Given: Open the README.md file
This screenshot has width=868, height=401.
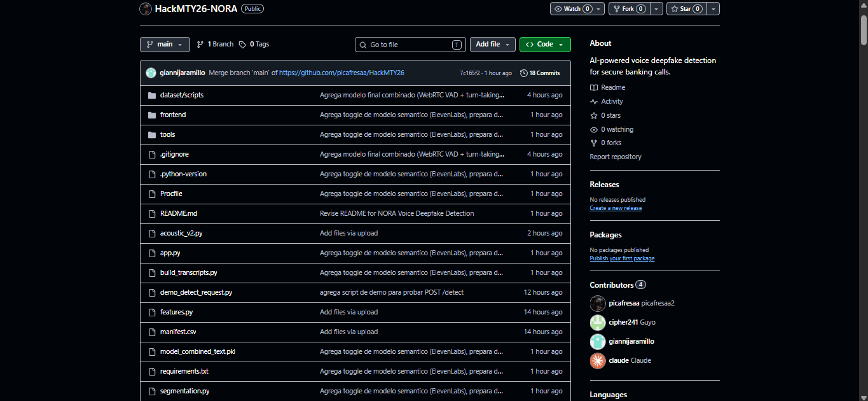Looking at the screenshot, I should [x=179, y=214].
